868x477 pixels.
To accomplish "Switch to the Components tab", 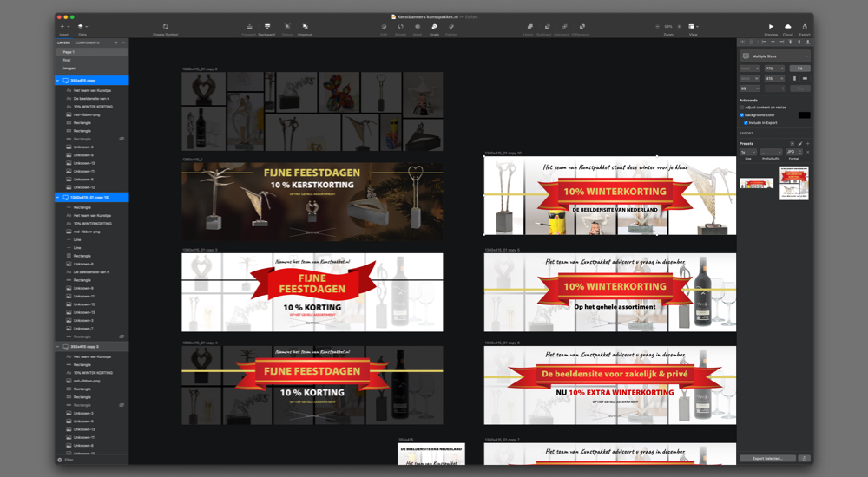I will (88, 42).
